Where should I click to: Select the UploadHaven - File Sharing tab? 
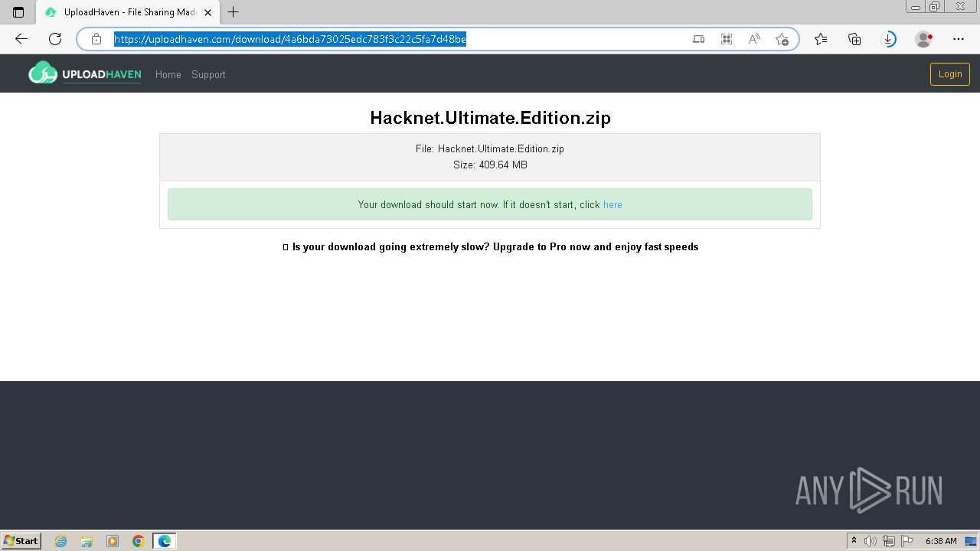(x=127, y=12)
